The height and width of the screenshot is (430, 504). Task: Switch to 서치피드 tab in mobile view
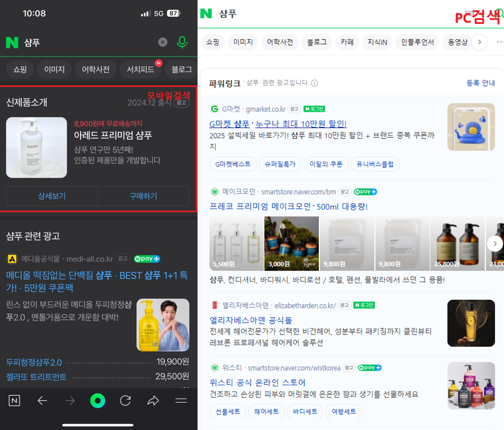140,69
